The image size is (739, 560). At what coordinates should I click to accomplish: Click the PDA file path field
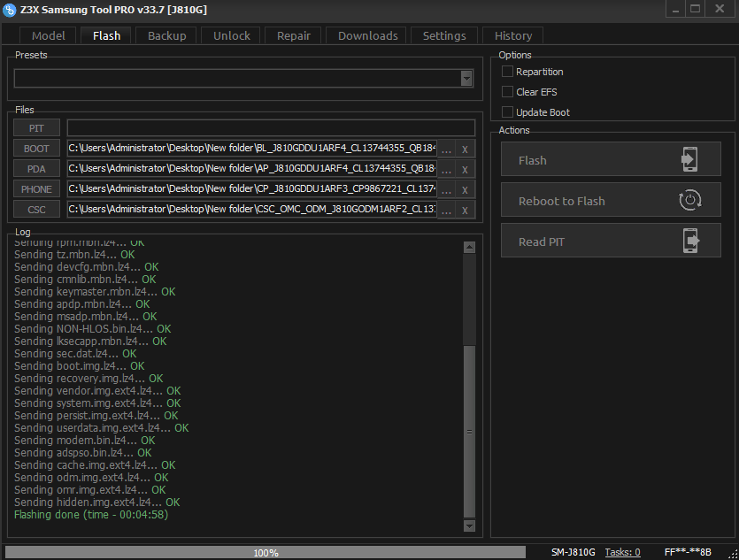pyautogui.click(x=252, y=169)
